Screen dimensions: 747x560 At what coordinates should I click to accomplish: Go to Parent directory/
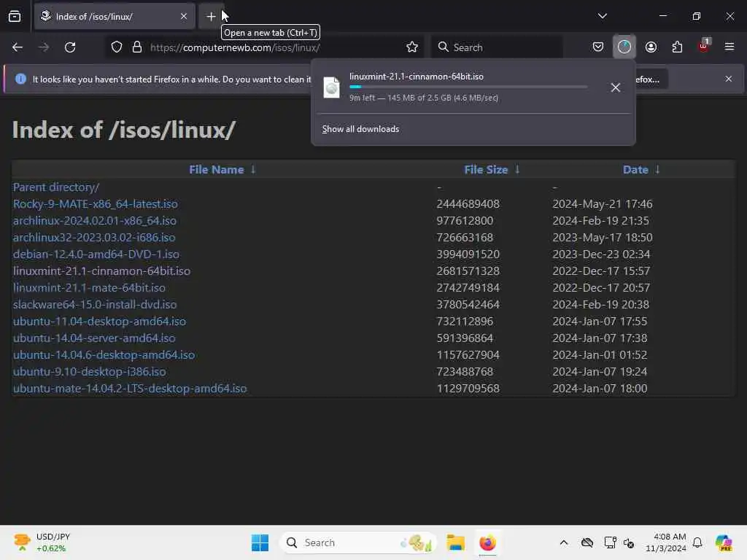tap(56, 187)
